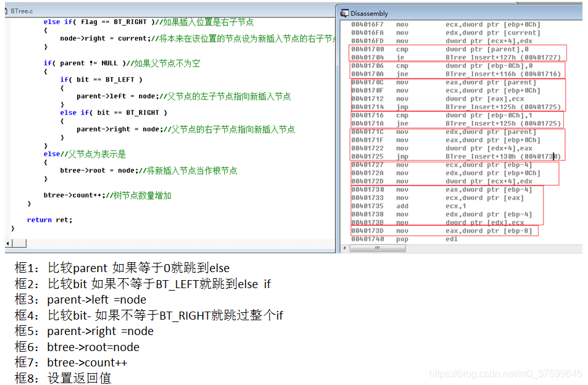The height and width of the screenshot is (385, 588).
Task: Click the note line starting with 框1
Action: [122, 268]
